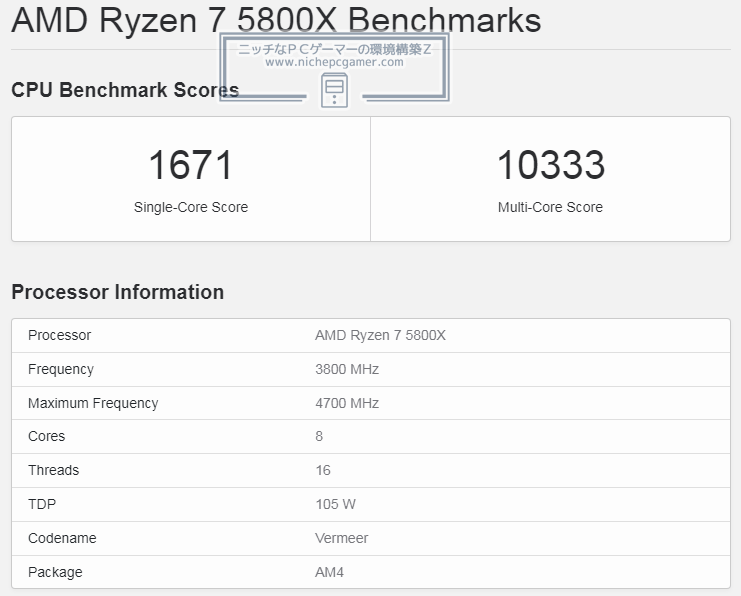Screen dimensions: 741x596
Task: Click the TDP row label
Action: (42, 504)
